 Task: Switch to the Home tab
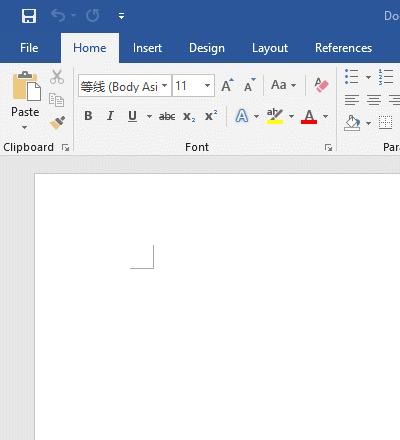coord(90,48)
